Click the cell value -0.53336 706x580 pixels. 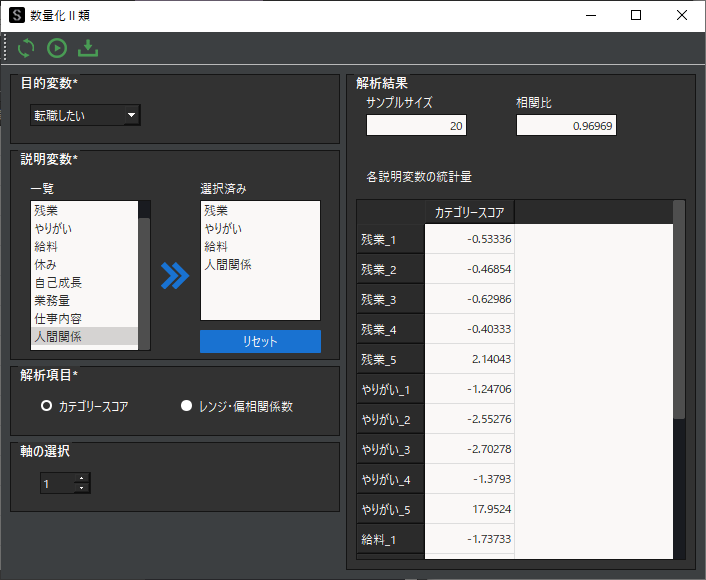470,239
